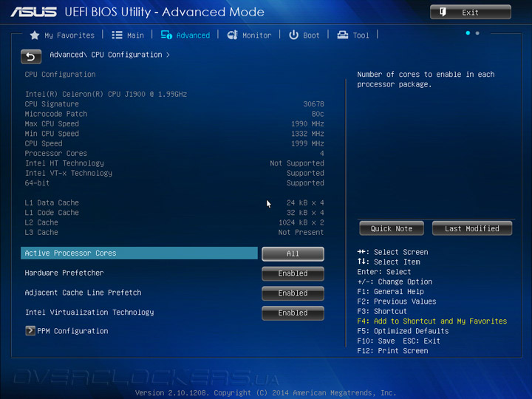532x399 pixels.
Task: Select the Advanced tab label
Action: [193, 35]
